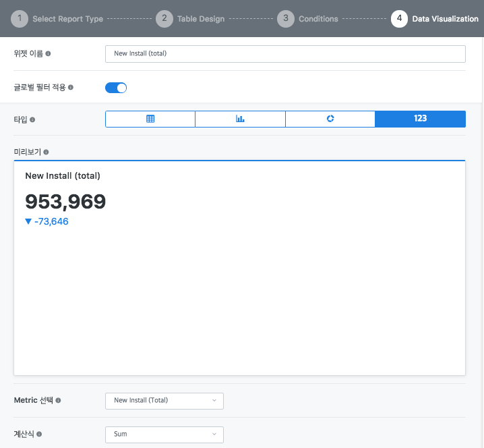Select the pie chart visualization type icon
The height and width of the screenshot is (448, 484).
click(x=330, y=119)
